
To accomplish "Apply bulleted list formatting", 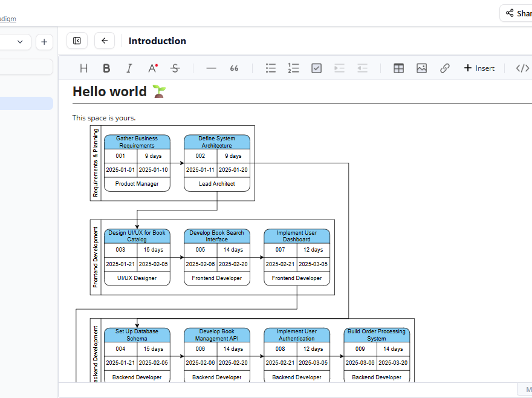I will 271,68.
